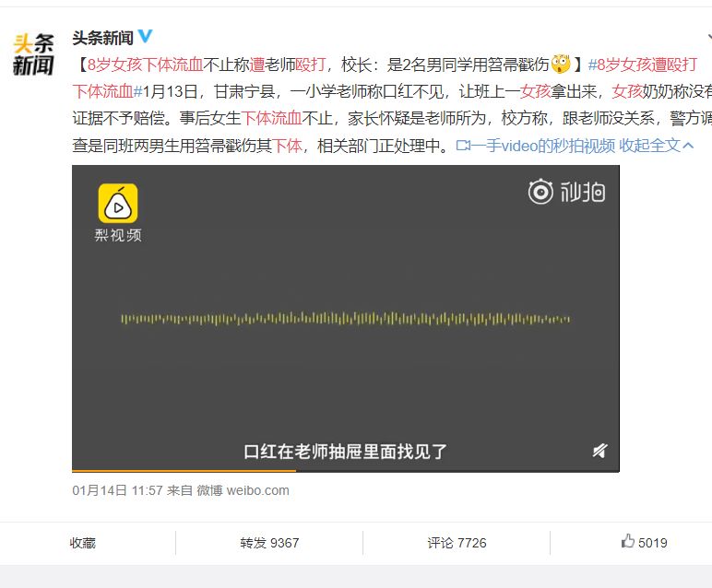Open the video camera icon link
Screen dimensions: 712x588
[463, 146]
